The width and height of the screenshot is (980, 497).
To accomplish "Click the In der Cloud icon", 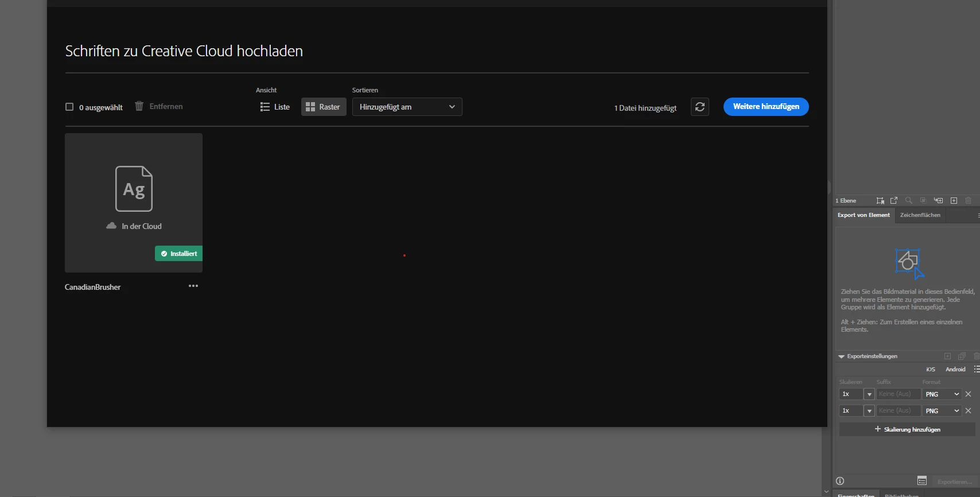I will tap(111, 226).
